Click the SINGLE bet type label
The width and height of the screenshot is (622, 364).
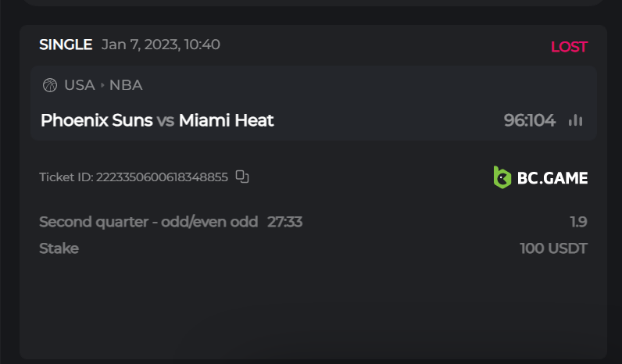66,45
